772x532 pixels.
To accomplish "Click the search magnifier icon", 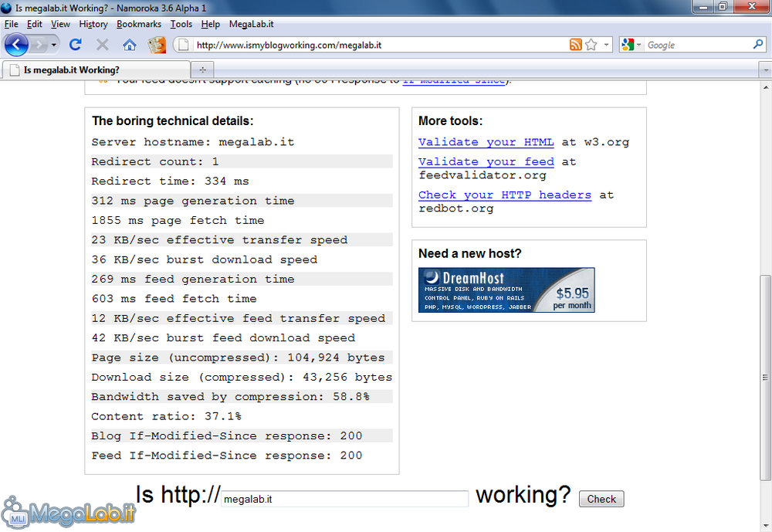I will coord(757,45).
